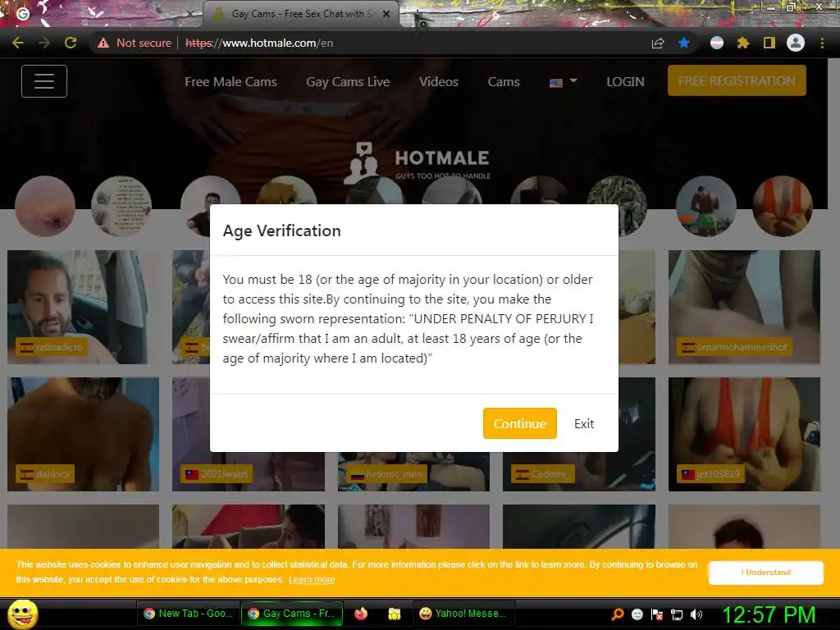Switch to New Tab - Goo... taskbar window

[x=188, y=614]
